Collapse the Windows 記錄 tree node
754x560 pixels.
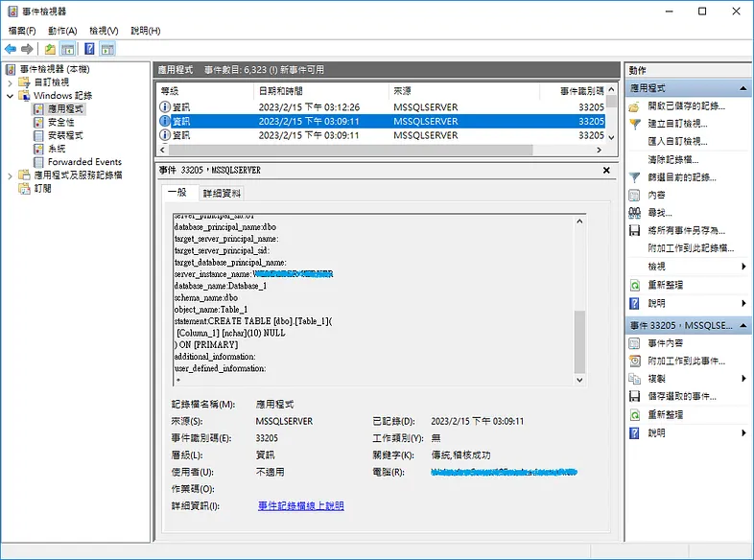pos(11,96)
